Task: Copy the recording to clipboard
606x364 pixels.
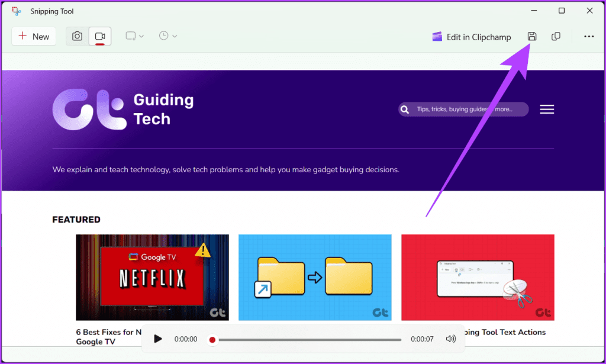Action: (x=556, y=36)
